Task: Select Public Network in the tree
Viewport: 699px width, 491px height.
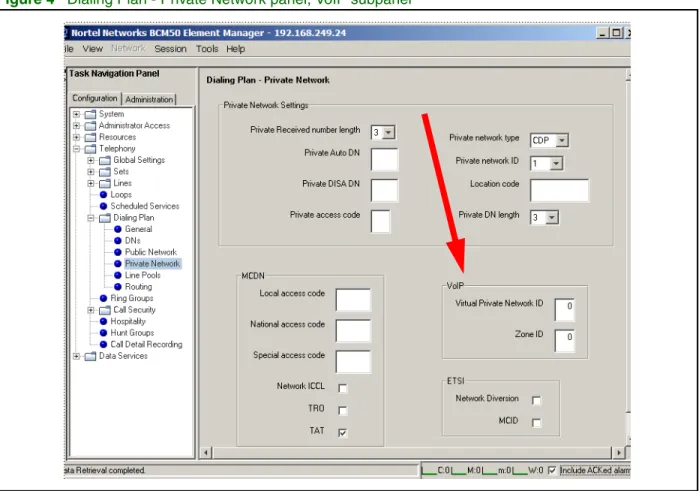Action: tap(151, 252)
